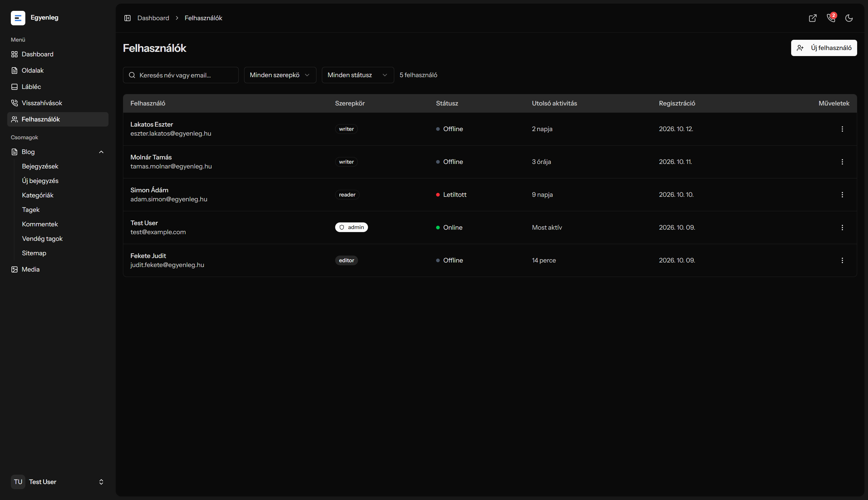Click the Oldalak page icon
Viewport: 868px width, 500px height.
[x=14, y=71]
